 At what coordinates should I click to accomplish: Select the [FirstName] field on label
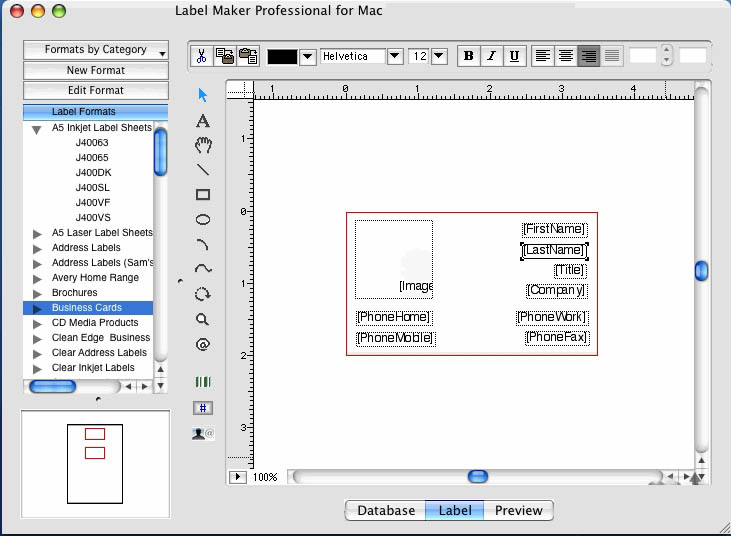(554, 229)
